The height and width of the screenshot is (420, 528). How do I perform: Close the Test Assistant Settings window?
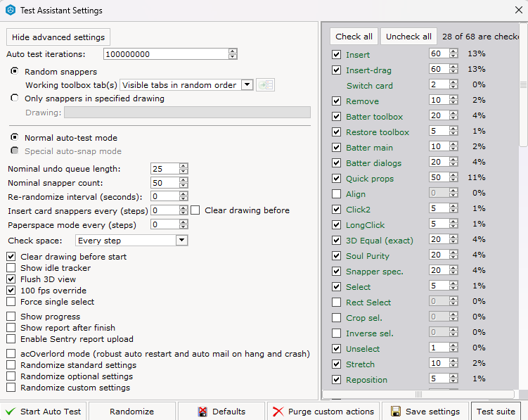point(519,10)
